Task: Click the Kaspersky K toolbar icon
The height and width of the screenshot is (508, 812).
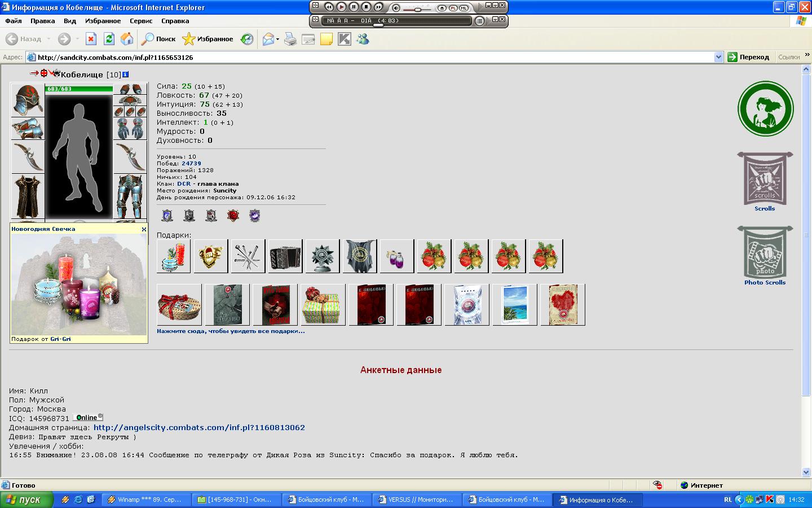Action: 345,39
